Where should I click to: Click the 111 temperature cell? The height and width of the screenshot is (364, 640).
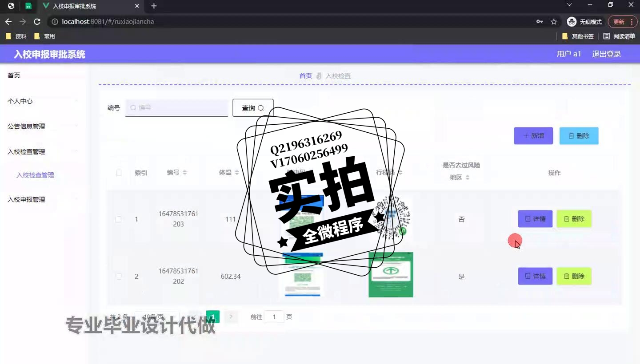230,219
